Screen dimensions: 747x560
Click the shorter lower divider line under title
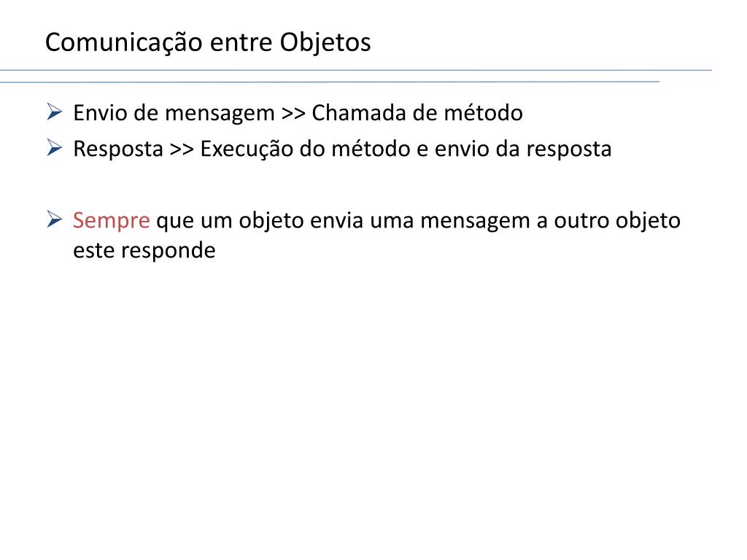tap(330, 82)
